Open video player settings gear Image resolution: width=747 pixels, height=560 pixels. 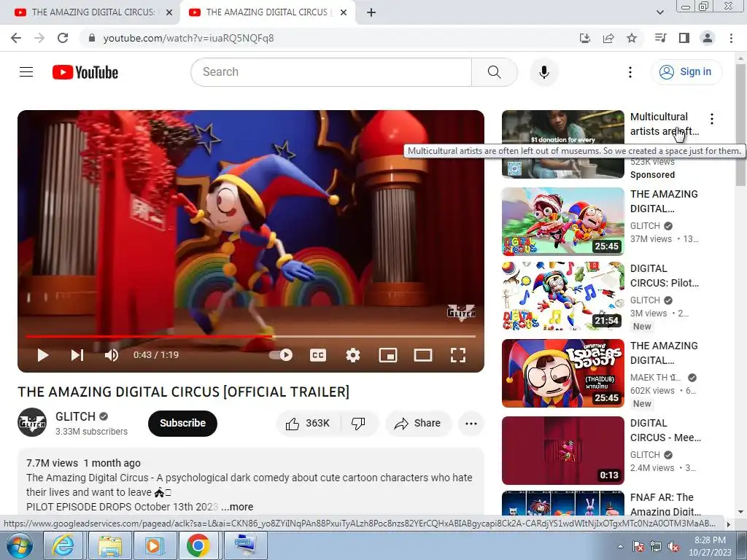pos(353,355)
